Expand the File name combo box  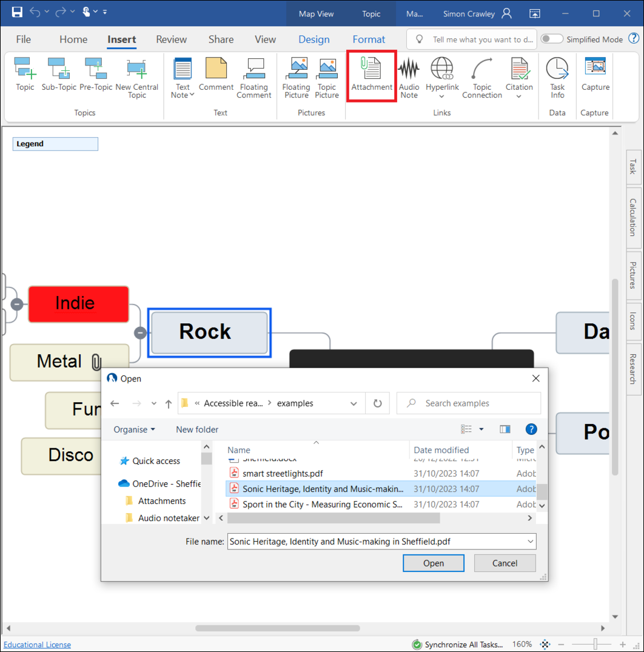531,542
